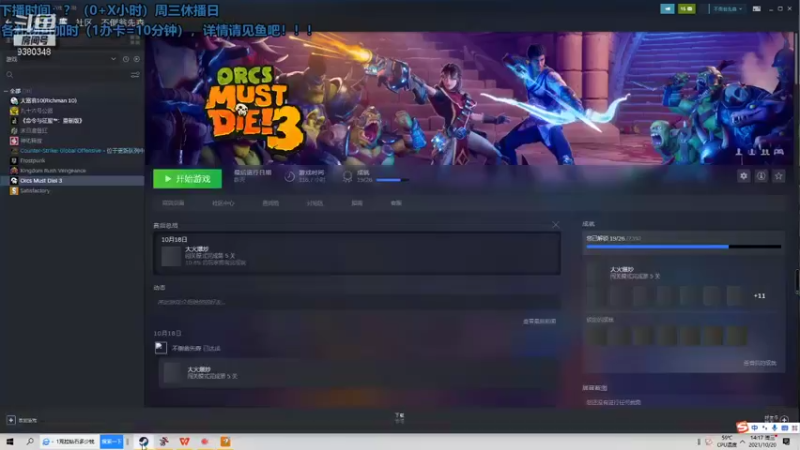Click the green 开始游戏 play button

[x=187, y=179]
